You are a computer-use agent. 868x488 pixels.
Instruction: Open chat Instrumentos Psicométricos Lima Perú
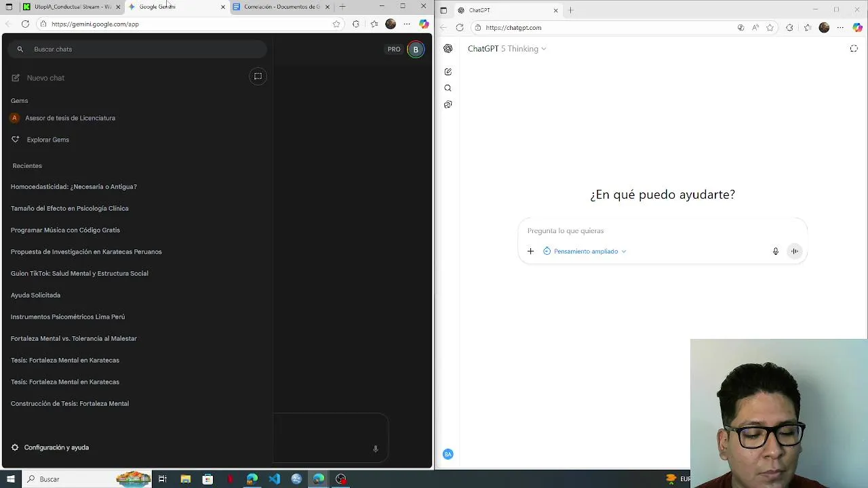(x=68, y=317)
